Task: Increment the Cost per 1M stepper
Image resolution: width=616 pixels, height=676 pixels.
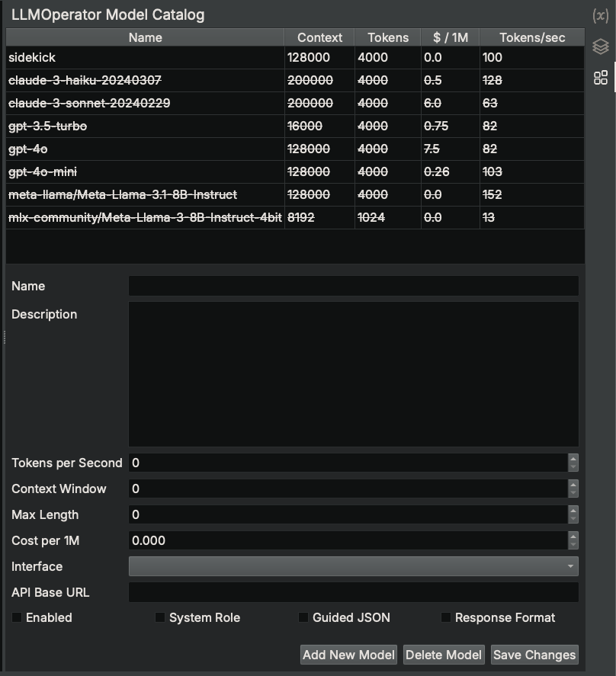Action: [x=573, y=537]
